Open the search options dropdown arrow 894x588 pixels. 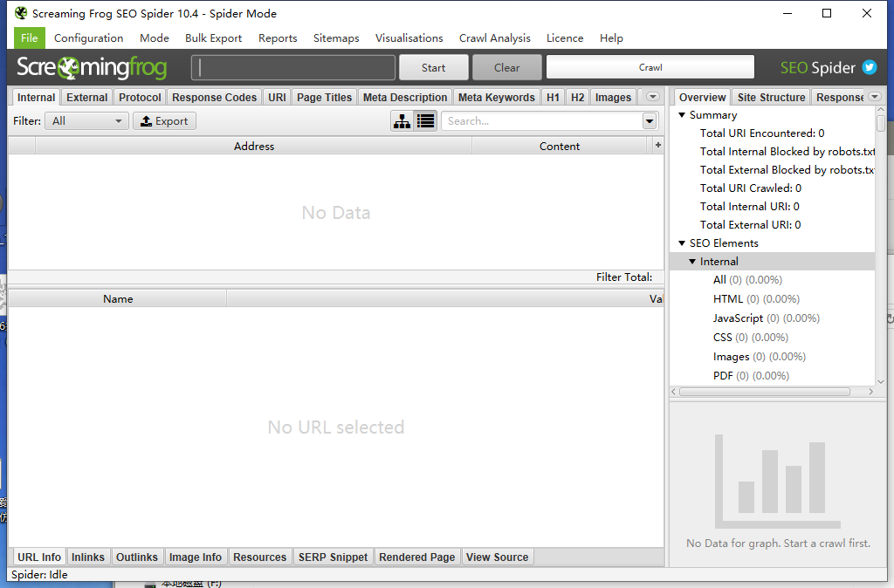(650, 121)
